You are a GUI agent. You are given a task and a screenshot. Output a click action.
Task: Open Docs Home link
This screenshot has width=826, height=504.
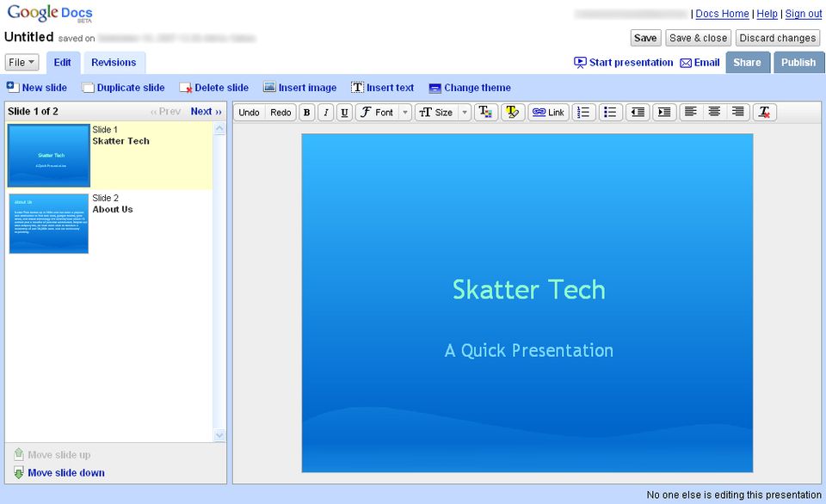(x=723, y=13)
